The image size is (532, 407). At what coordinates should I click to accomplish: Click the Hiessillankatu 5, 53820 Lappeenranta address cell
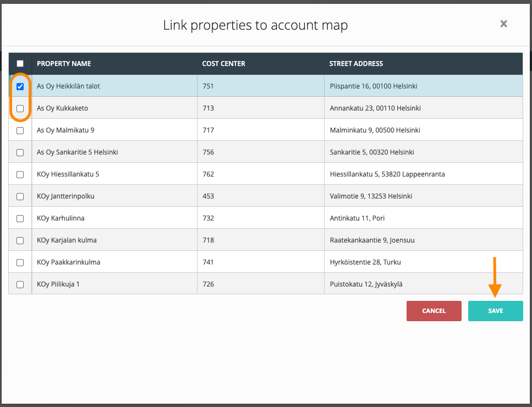click(387, 174)
